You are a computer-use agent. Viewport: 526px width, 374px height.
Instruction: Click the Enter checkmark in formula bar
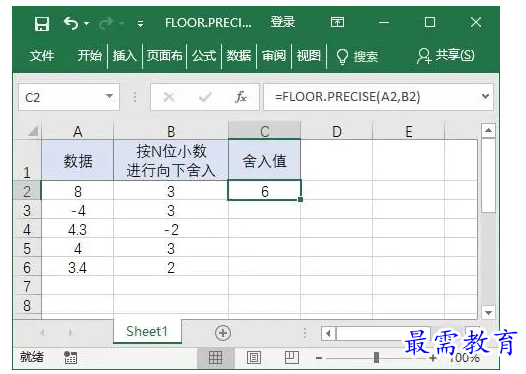coord(205,97)
